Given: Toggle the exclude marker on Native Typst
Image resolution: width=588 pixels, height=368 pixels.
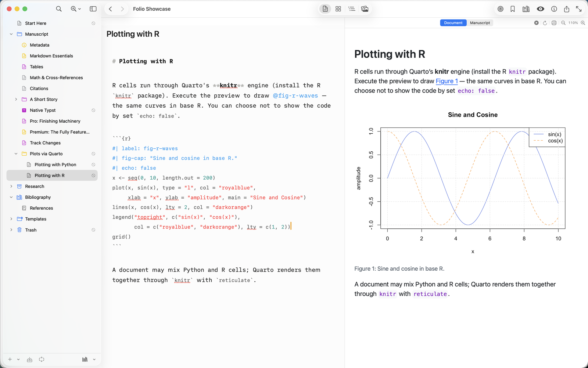Looking at the screenshot, I should point(93,110).
